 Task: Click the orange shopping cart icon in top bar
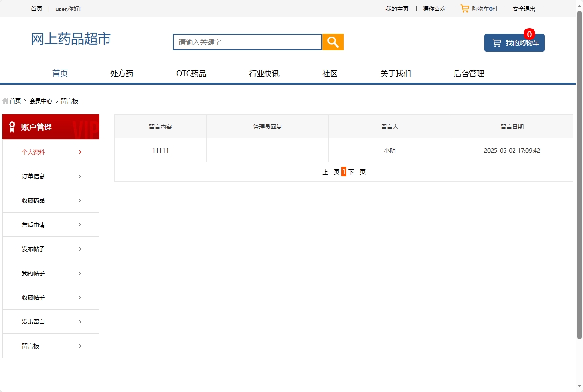464,8
